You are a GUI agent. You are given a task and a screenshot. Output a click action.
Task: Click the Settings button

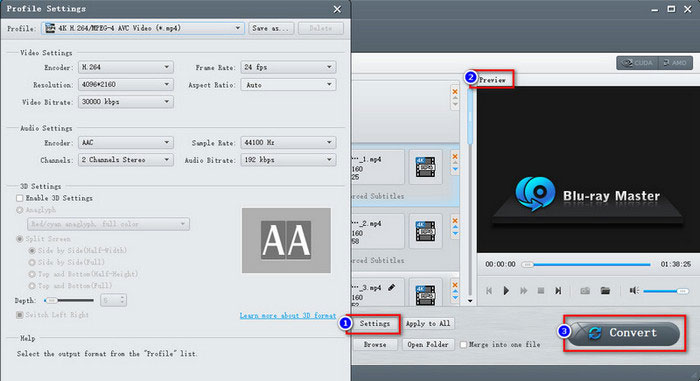tap(375, 323)
